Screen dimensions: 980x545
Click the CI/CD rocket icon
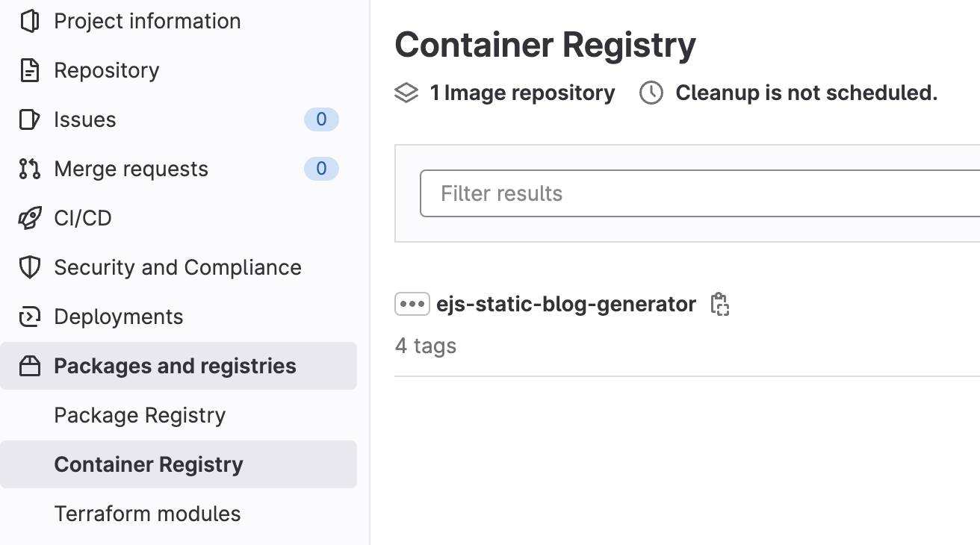click(x=29, y=218)
